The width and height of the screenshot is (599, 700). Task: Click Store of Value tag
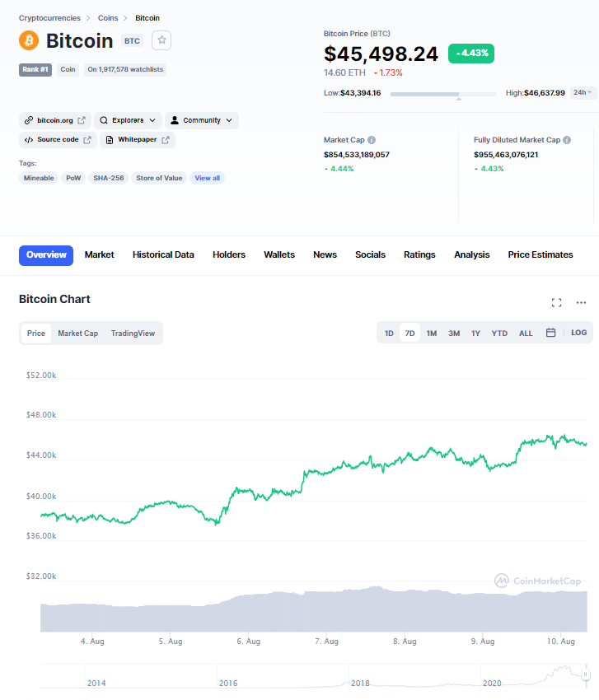coord(159,178)
